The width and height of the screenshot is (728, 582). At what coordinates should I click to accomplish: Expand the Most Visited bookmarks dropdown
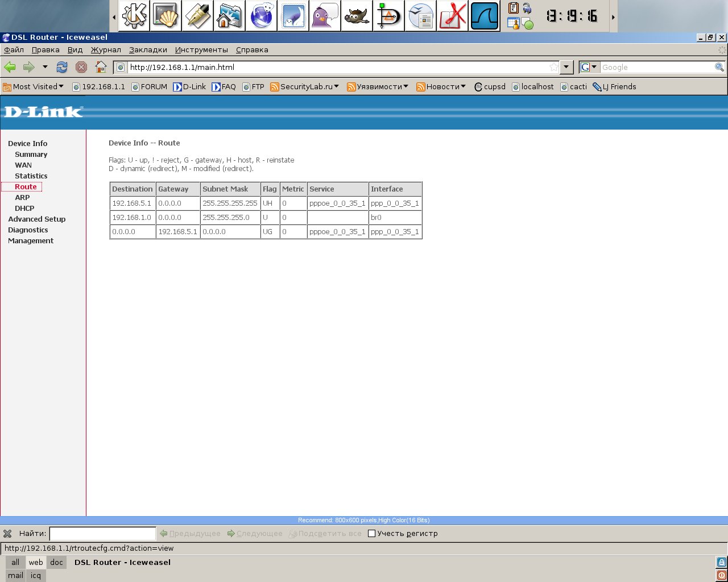34,87
